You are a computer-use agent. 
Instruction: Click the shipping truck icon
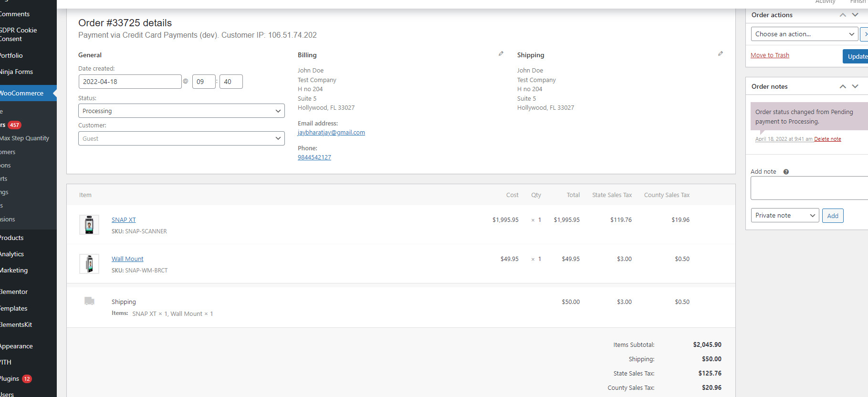point(89,301)
